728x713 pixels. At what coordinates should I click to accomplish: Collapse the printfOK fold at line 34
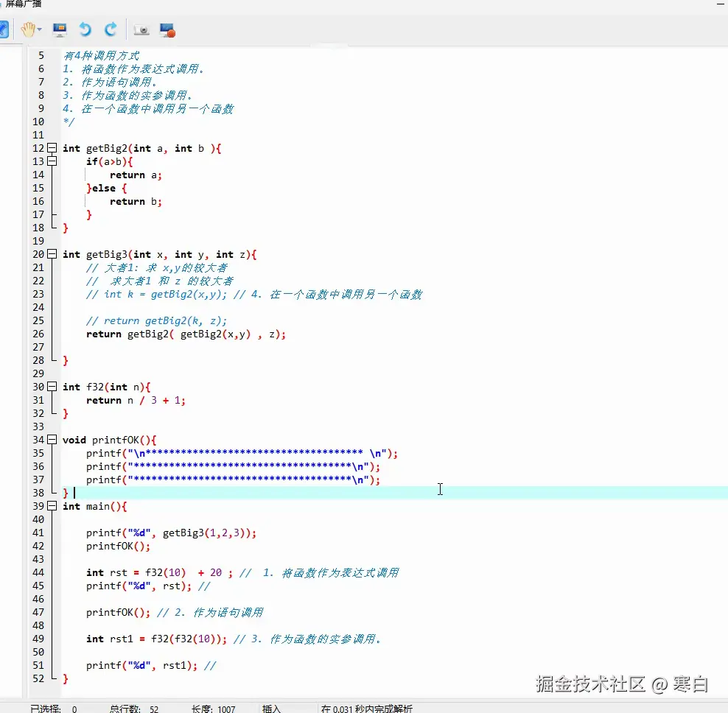(52, 440)
